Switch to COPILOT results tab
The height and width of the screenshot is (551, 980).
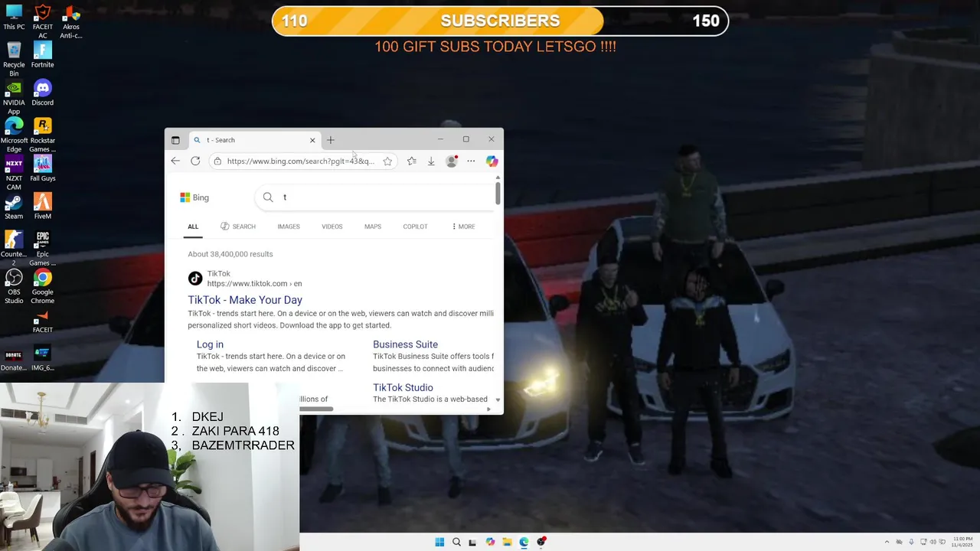pos(415,227)
